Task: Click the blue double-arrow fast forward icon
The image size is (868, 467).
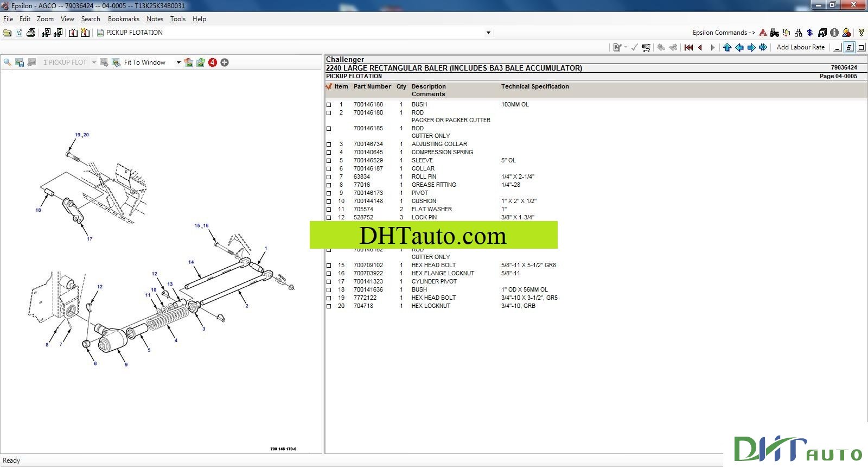Action: (x=763, y=48)
